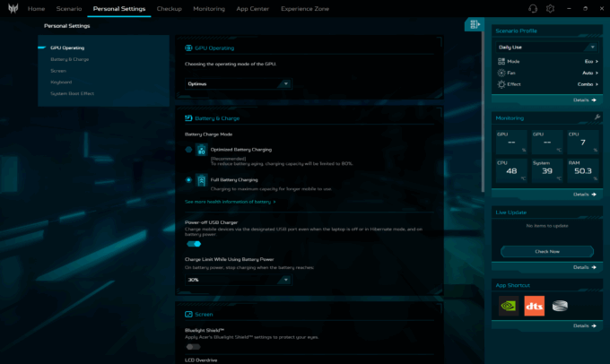Select System Boot Effect in sidebar

coord(72,93)
